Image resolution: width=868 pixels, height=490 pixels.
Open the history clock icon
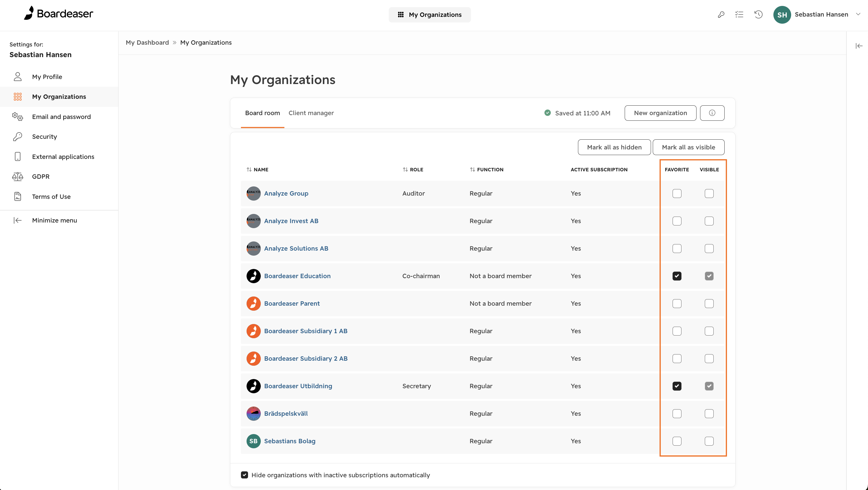(759, 14)
